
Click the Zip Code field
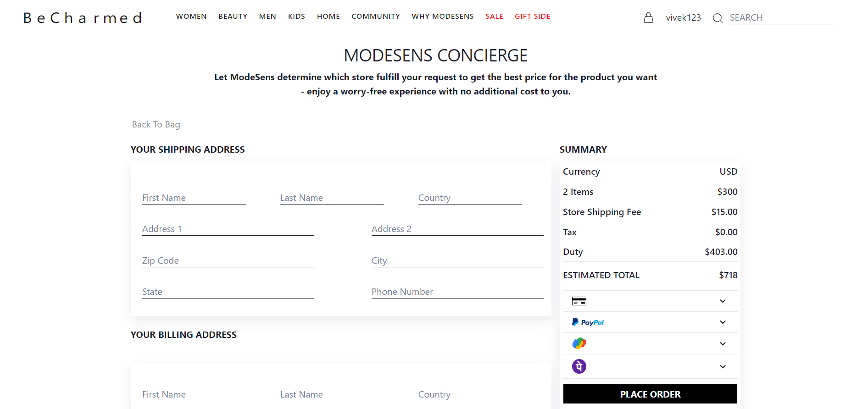coord(228,260)
